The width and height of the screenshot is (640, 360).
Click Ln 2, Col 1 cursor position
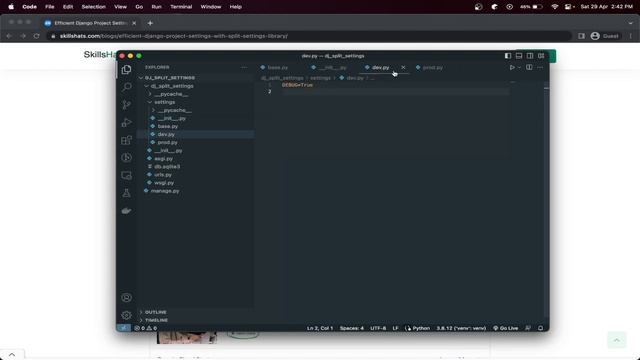pyautogui.click(x=320, y=328)
